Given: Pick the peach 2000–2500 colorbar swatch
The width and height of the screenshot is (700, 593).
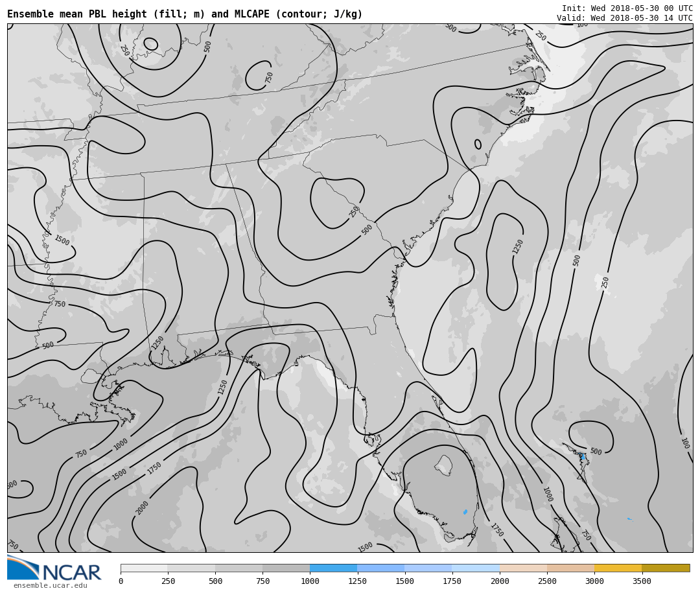Looking at the screenshot, I should click(523, 568).
